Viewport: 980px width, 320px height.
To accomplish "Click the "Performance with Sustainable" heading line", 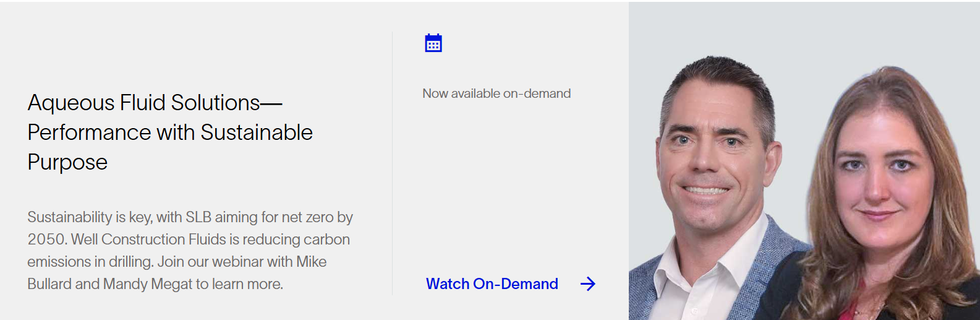I will [170, 132].
